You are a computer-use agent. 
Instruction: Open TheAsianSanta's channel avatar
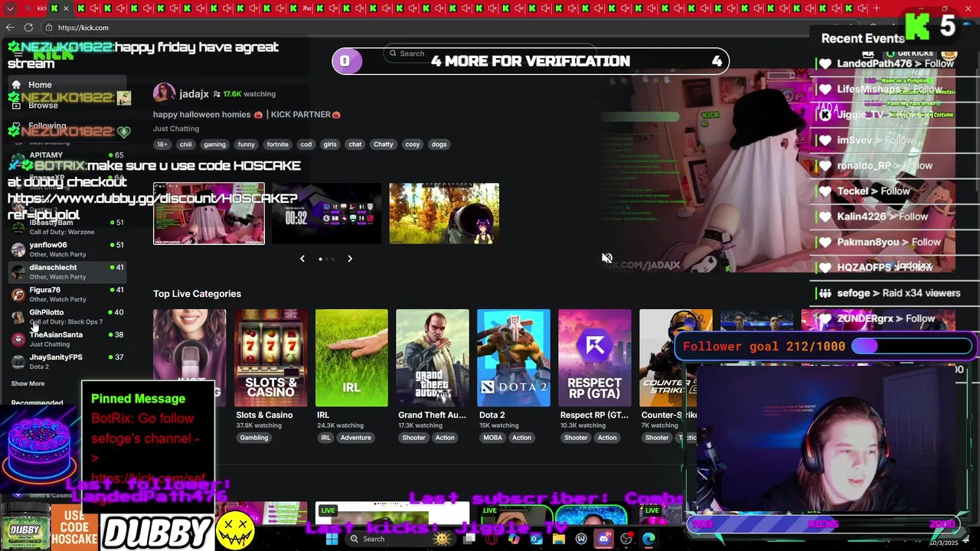(18, 339)
